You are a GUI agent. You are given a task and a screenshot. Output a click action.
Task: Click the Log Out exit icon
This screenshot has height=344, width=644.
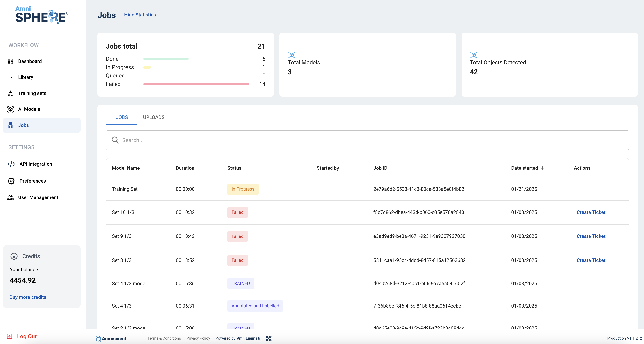[9, 336]
